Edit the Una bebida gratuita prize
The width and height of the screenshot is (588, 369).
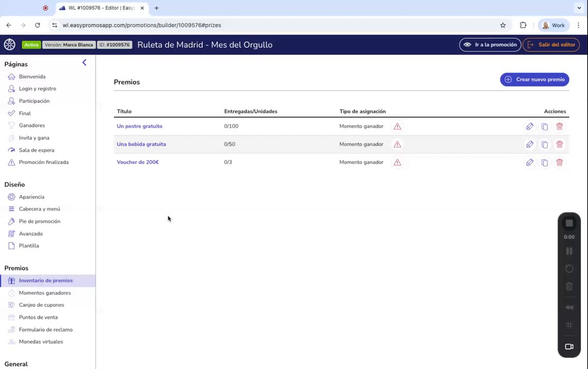pos(530,144)
